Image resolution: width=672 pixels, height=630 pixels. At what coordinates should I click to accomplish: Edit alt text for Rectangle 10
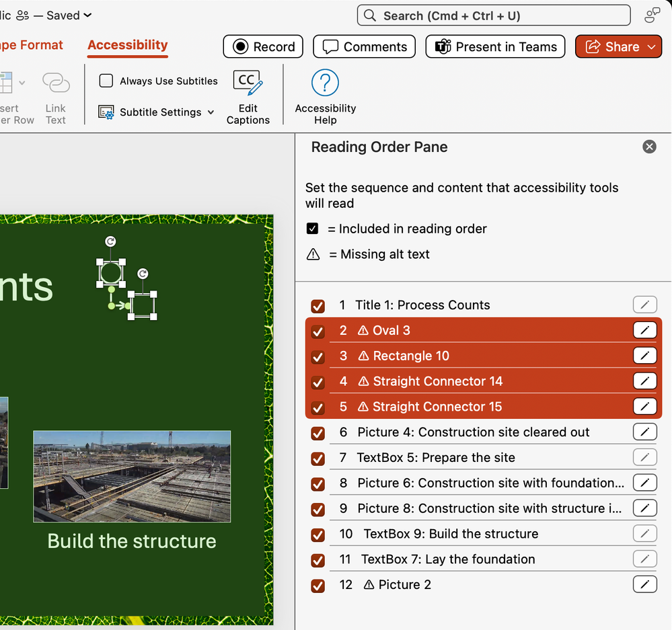click(644, 356)
